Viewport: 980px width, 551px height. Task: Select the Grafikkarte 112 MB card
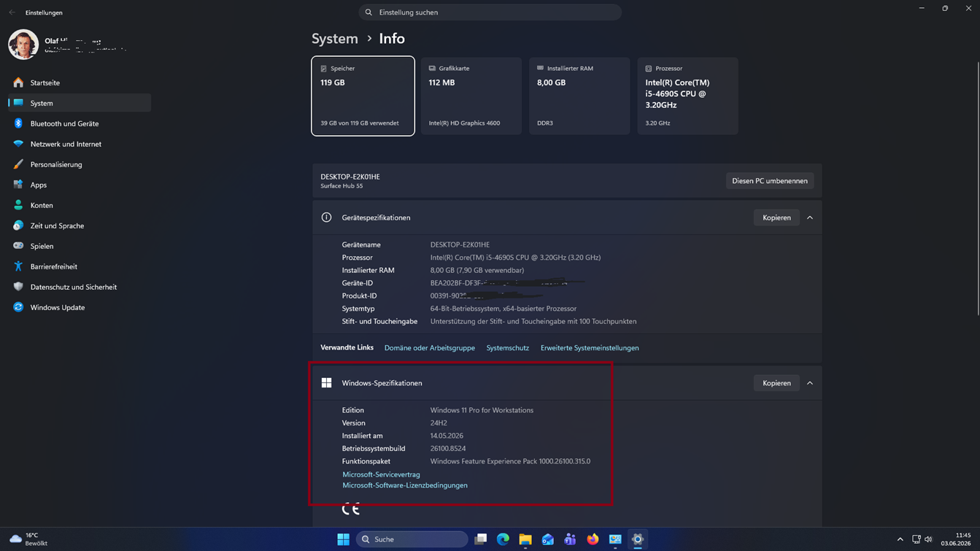point(471,96)
